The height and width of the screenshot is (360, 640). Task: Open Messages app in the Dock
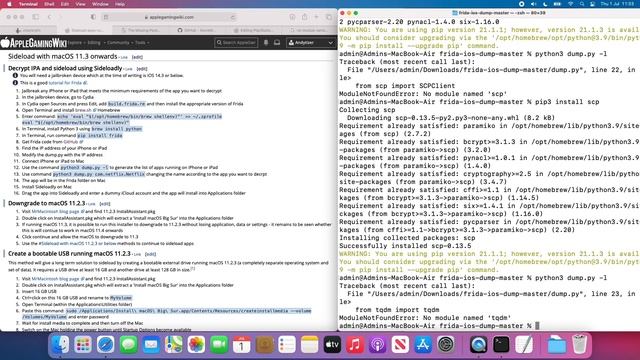129,344
